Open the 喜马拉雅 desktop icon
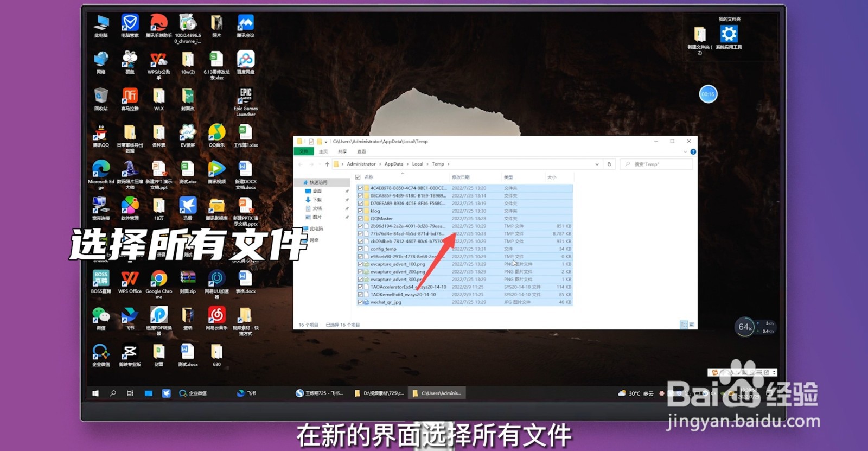This screenshot has width=868, height=451. tap(130, 98)
